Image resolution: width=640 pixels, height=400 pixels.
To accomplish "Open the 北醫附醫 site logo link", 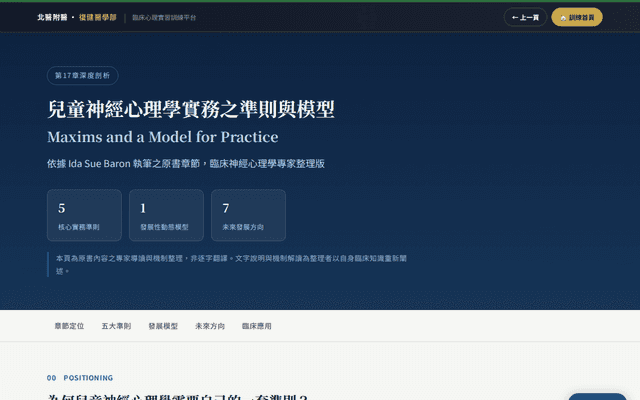I will coord(52,17).
